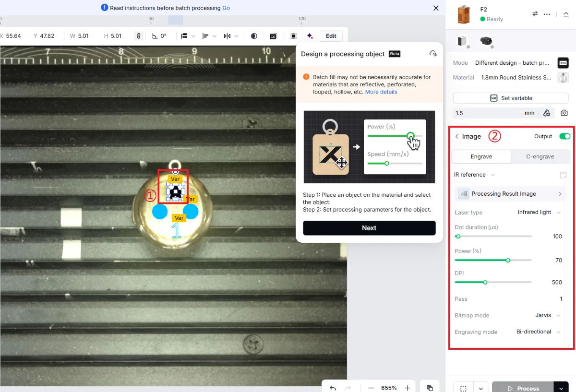Open the flip options dropdown arrow

click(236, 36)
